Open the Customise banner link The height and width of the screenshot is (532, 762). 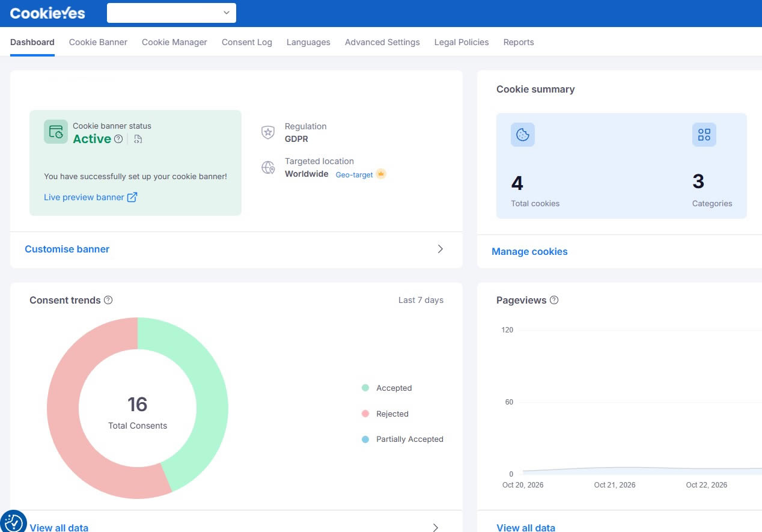point(67,249)
